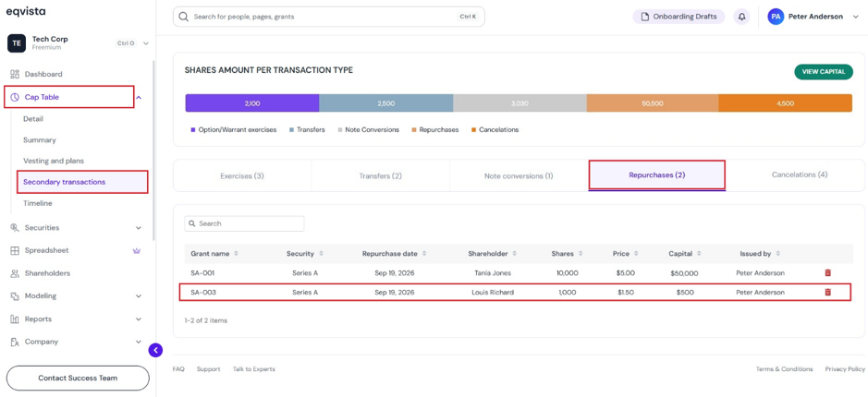Expand the Reports menu chevron
This screenshot has width=868, height=397.
[x=139, y=319]
